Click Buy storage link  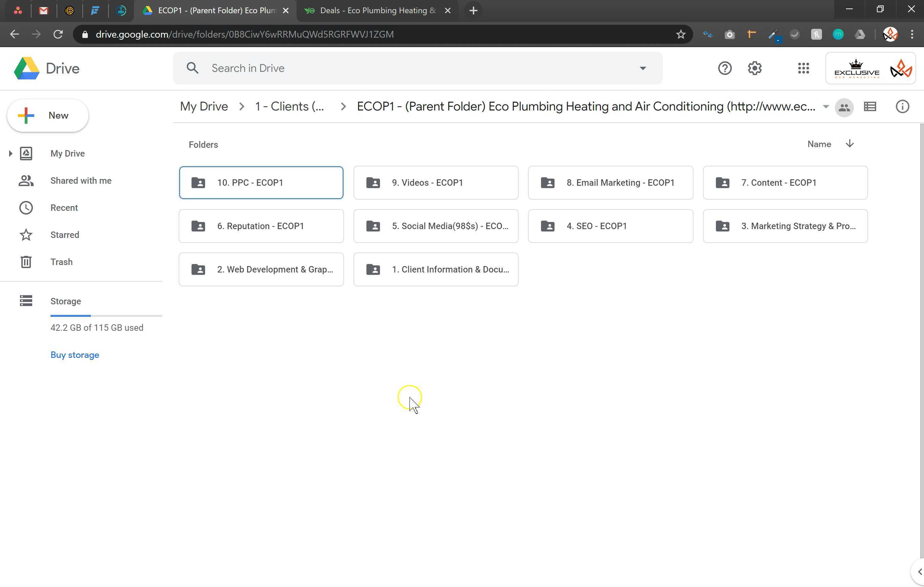click(75, 355)
